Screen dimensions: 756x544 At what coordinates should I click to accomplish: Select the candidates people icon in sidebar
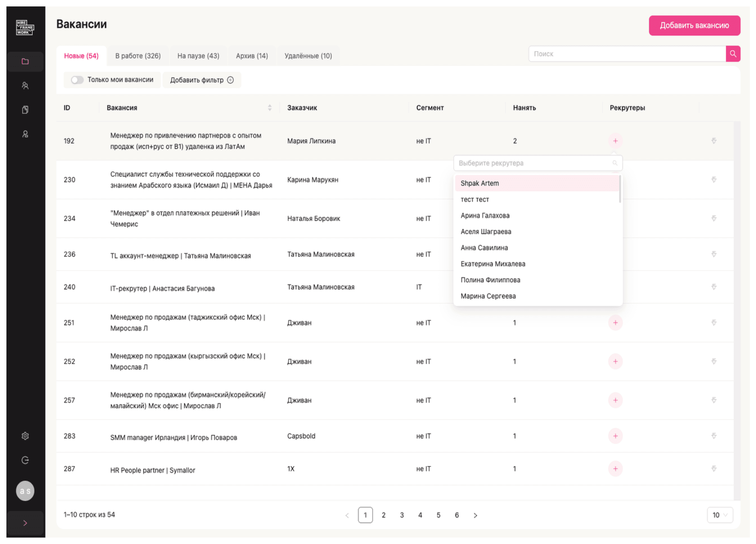tap(25, 85)
